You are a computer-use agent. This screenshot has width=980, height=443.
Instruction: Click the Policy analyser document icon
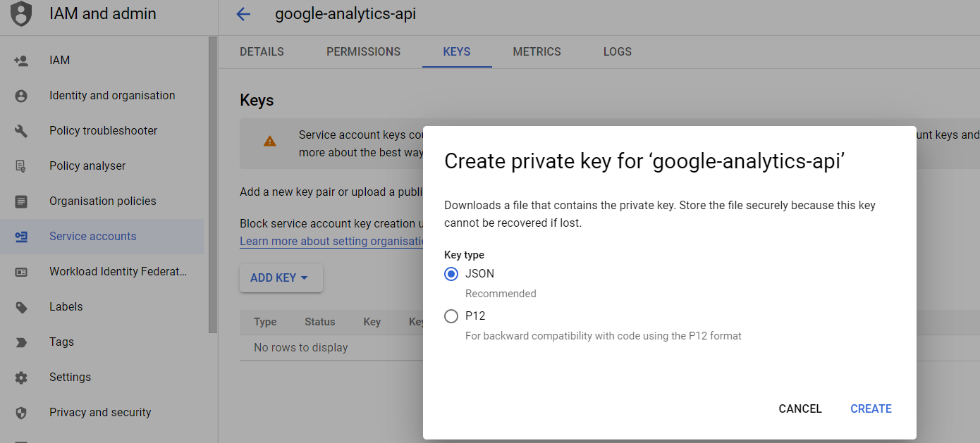pos(21,166)
